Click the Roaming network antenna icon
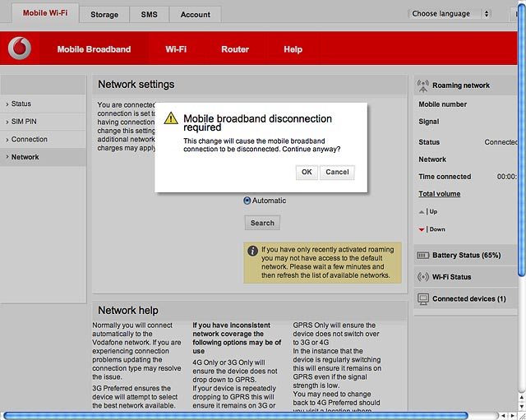This screenshot has width=526, height=420. click(x=423, y=85)
